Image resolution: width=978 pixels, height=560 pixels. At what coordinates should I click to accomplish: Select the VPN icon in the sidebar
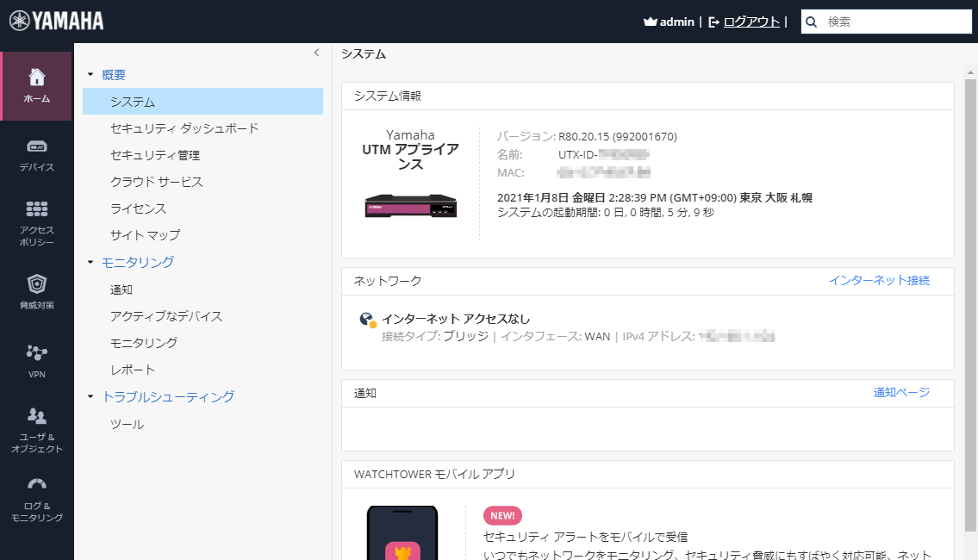[x=36, y=353]
